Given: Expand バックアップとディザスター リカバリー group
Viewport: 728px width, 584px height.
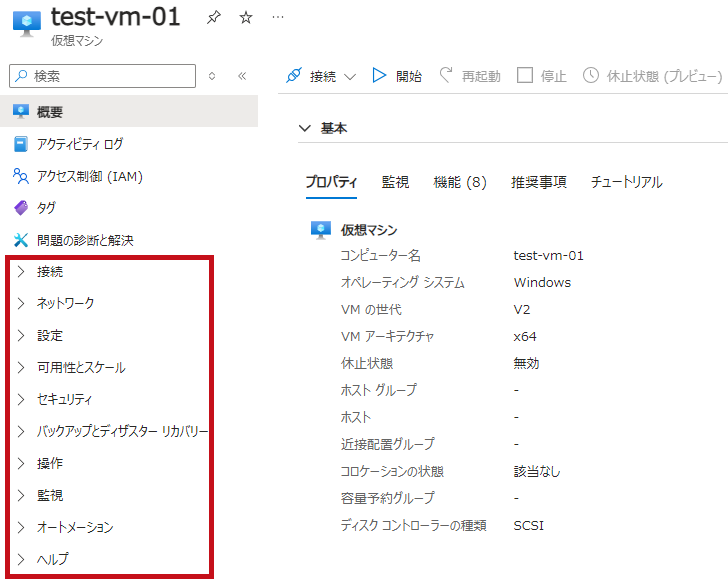Looking at the screenshot, I should pyautogui.click(x=21, y=431).
